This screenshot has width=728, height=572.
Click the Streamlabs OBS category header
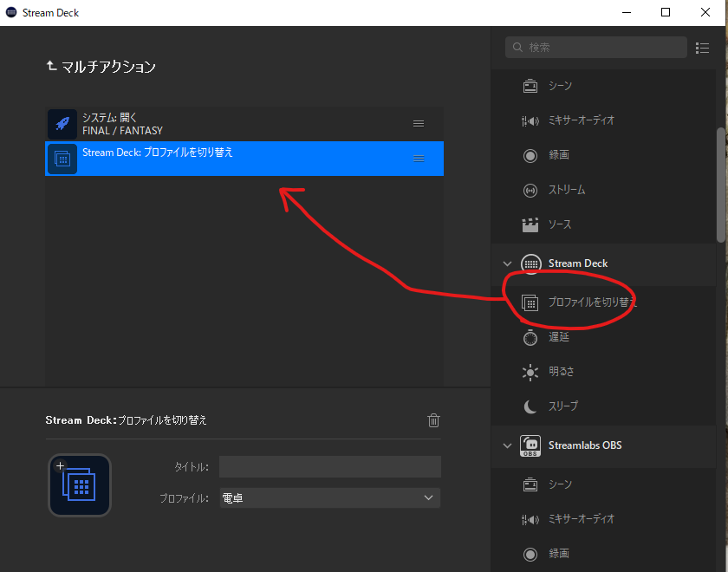point(603,445)
